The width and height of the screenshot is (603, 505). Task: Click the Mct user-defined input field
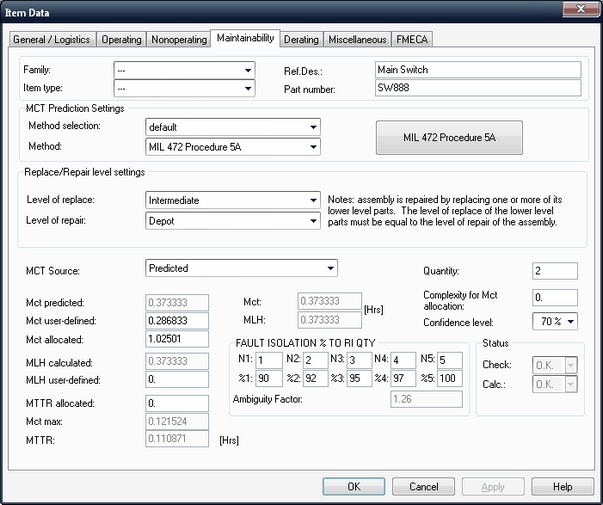[x=177, y=320]
